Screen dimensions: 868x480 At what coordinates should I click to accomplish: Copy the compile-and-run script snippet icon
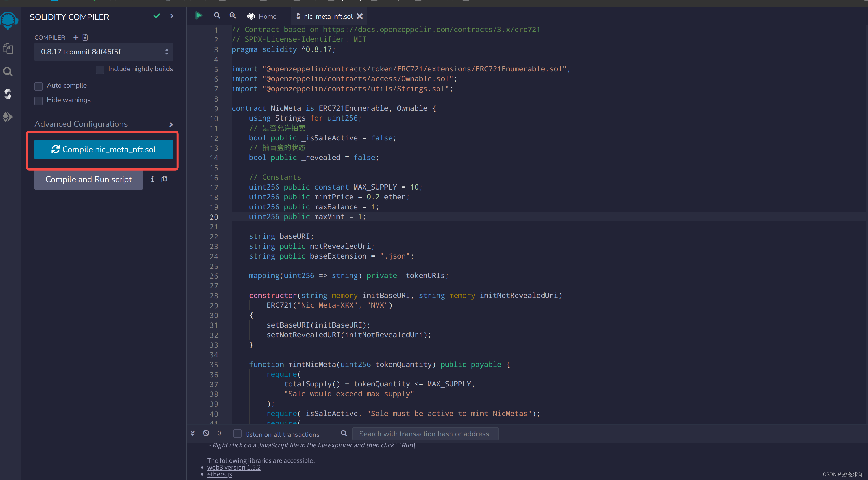click(x=164, y=179)
